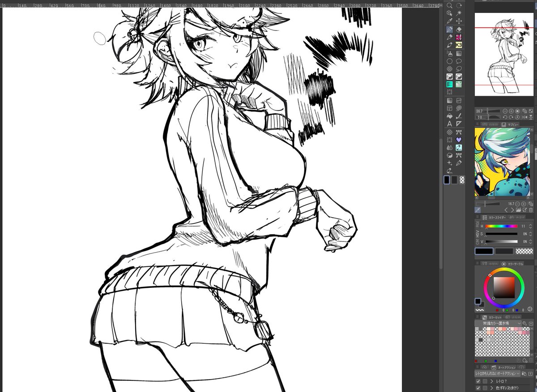The width and height of the screenshot is (537, 392).
Task: Select the Fill bucket tool
Action: pyautogui.click(x=450, y=116)
